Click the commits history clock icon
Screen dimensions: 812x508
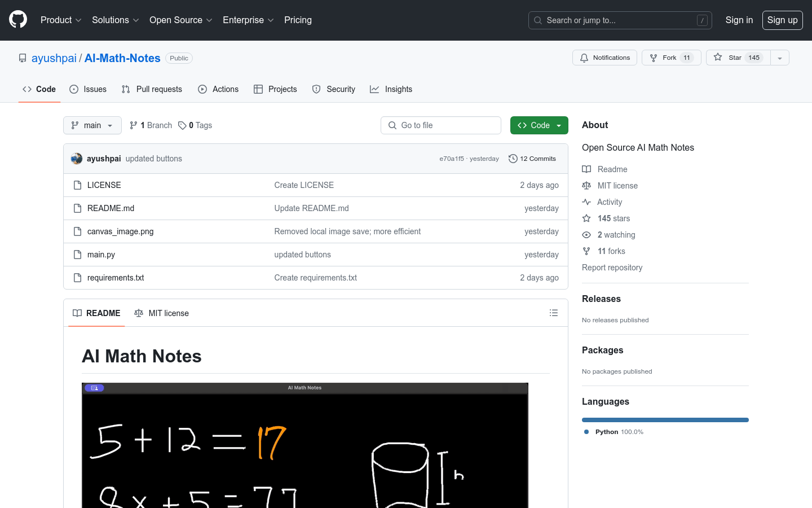[513, 159]
